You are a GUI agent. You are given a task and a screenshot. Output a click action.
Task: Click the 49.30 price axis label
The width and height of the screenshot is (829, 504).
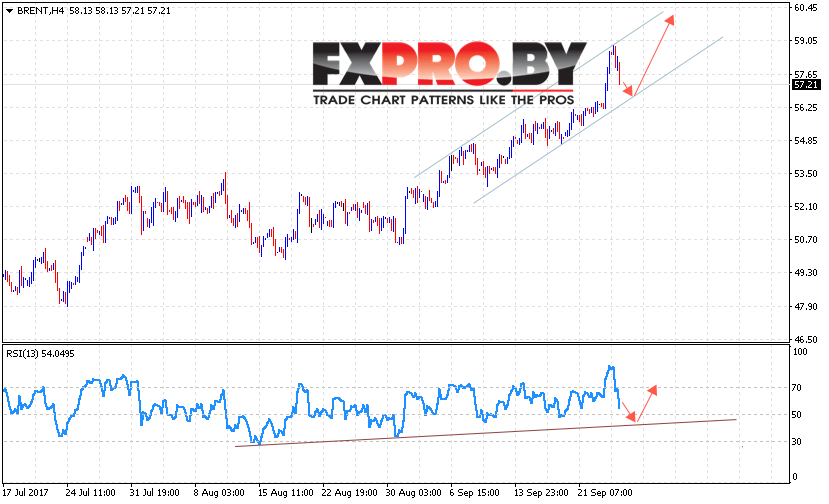tap(806, 273)
